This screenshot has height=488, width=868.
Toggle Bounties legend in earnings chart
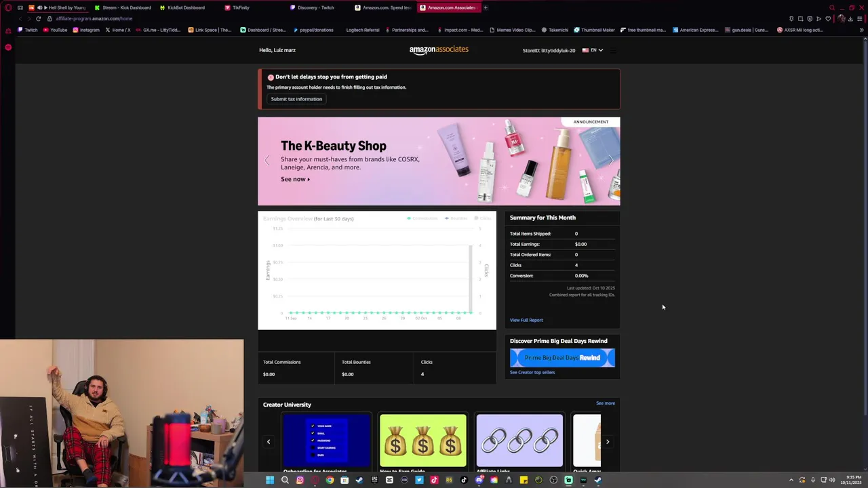pyautogui.click(x=456, y=218)
